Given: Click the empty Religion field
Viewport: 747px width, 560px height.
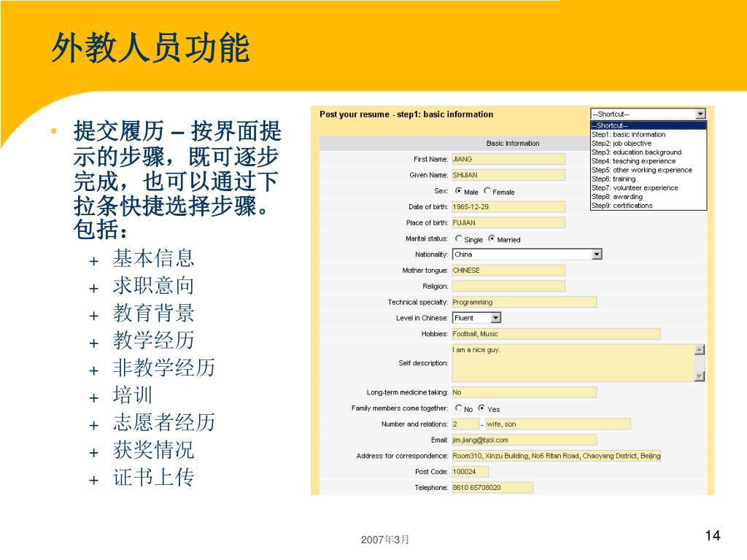Looking at the screenshot, I should point(508,286).
